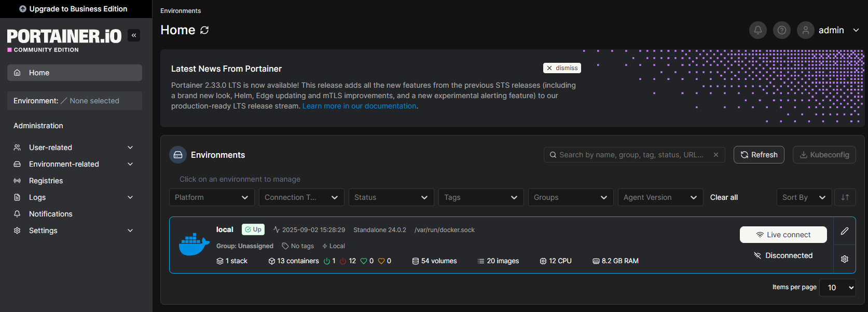Screen dimensions: 868x312
Task: Click the RAM memory icon
Action: [596, 261]
